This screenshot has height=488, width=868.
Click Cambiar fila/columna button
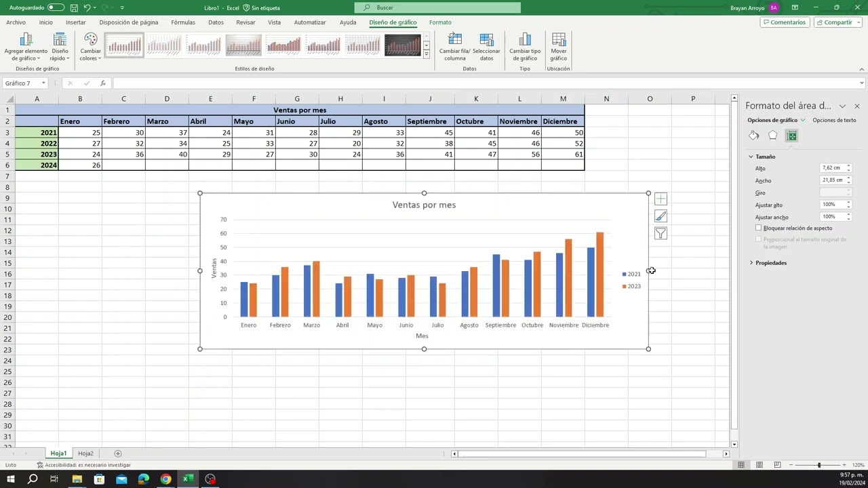pos(454,47)
